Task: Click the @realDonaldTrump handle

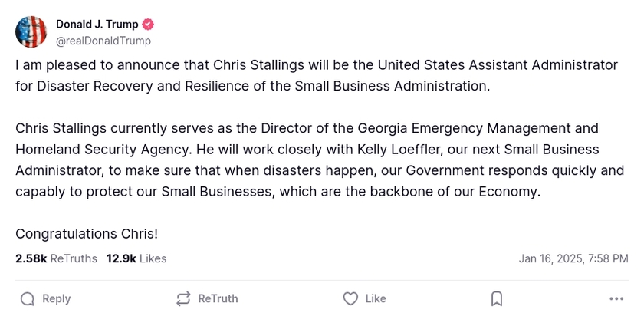Action: pos(103,41)
